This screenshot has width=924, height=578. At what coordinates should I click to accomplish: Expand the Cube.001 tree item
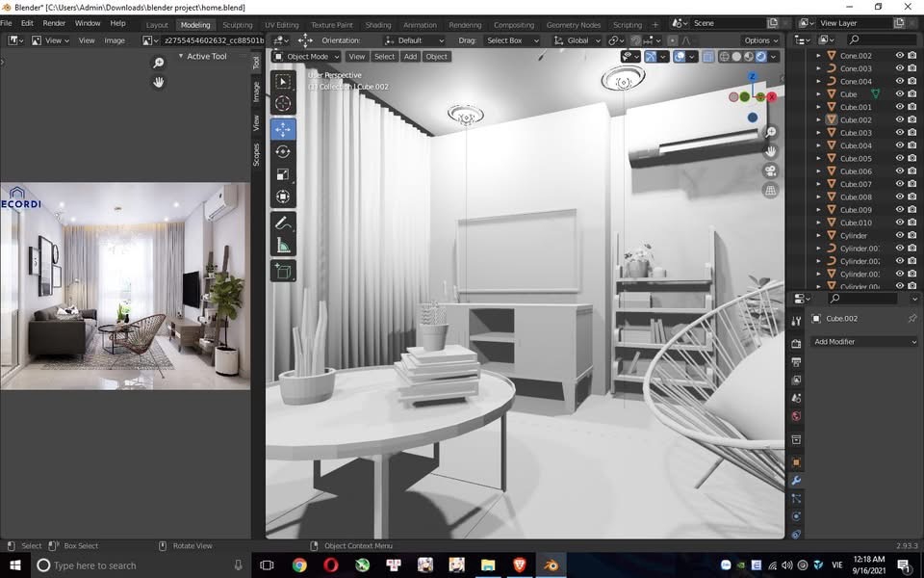pyautogui.click(x=819, y=107)
